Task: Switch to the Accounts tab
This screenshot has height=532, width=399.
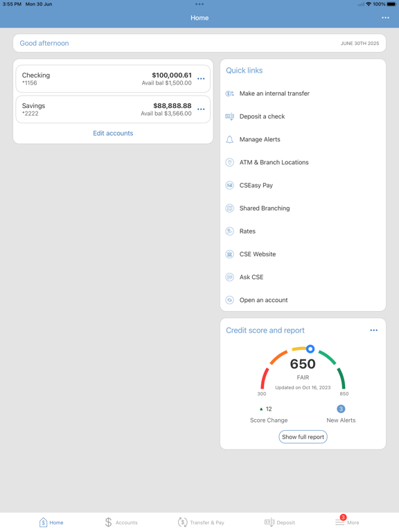Action: (121, 522)
